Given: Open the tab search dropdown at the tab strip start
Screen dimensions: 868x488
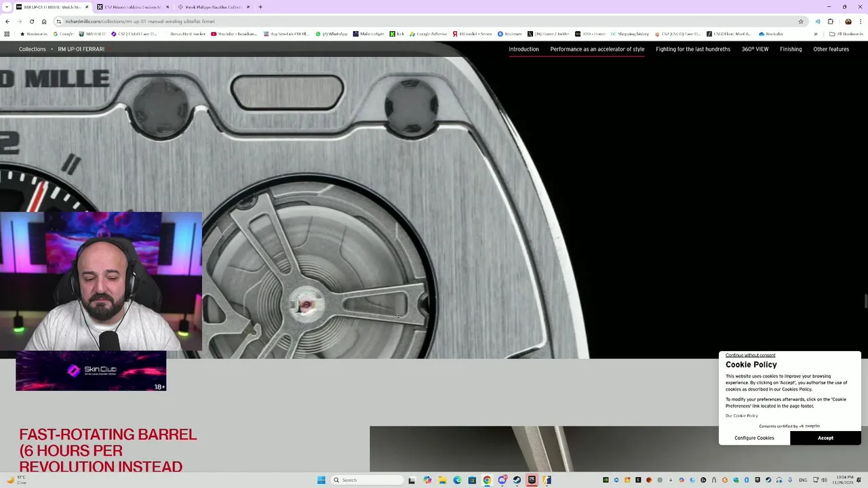Looking at the screenshot, I should pyautogui.click(x=6, y=7).
